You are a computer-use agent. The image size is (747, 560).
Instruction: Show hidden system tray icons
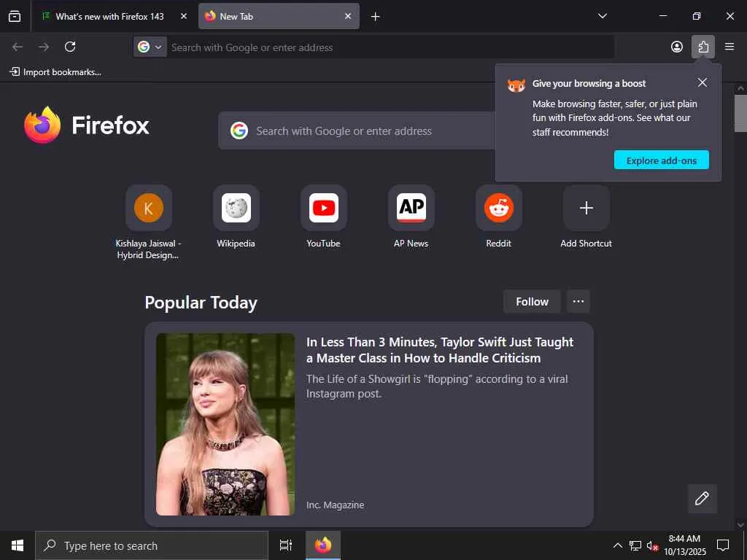coord(617,545)
